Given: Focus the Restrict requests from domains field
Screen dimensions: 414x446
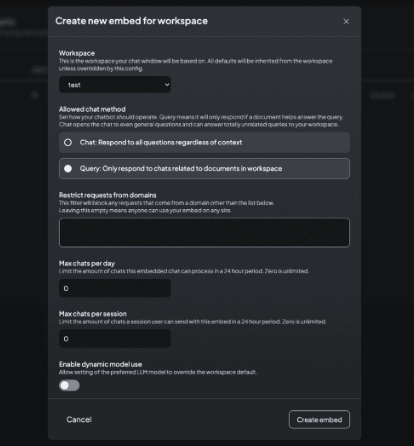Looking at the screenshot, I should click(x=204, y=232).
